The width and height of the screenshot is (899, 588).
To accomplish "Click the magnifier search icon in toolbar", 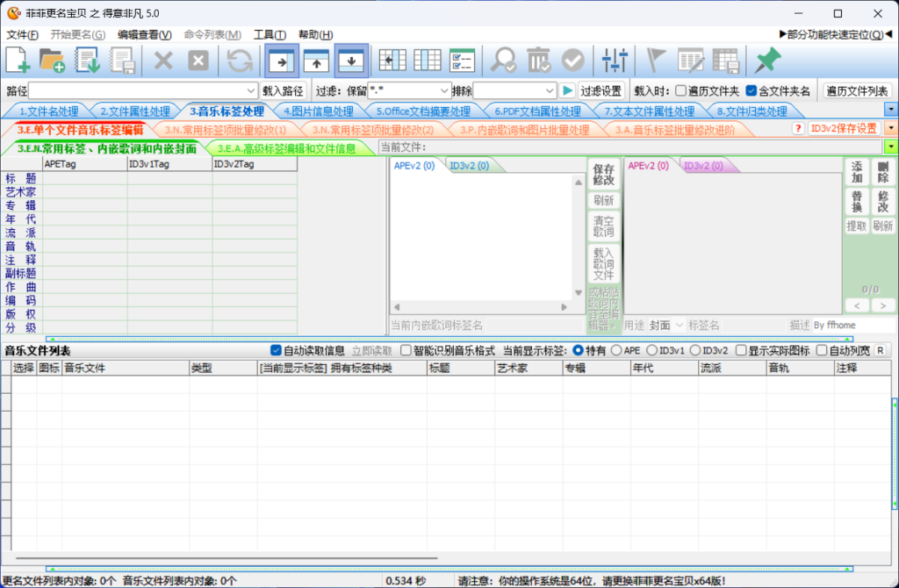I will pos(503,60).
